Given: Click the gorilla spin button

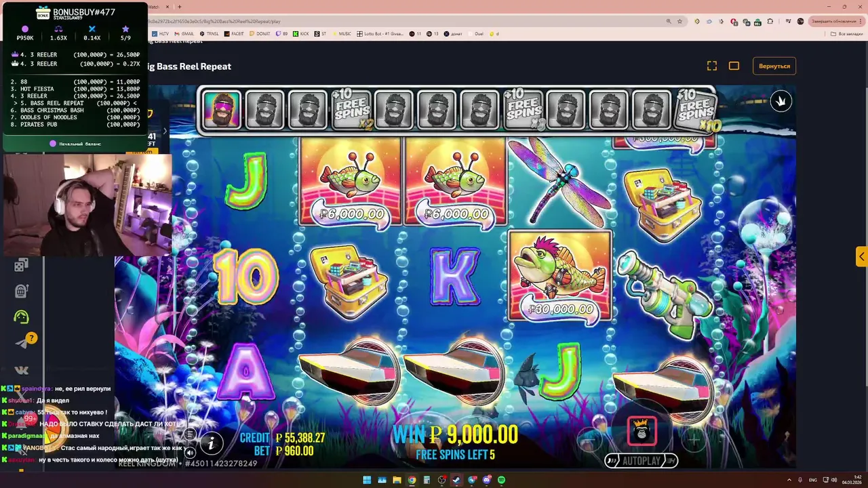Looking at the screenshot, I should (x=642, y=431).
